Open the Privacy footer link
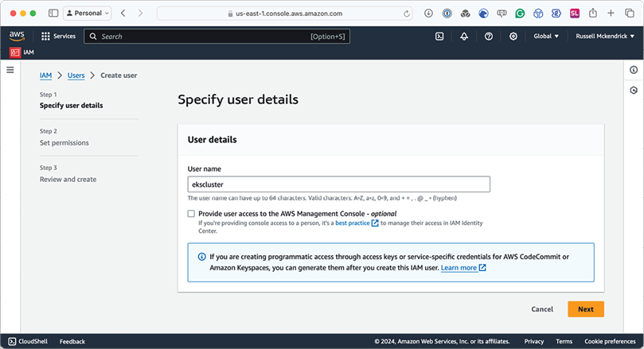The height and width of the screenshot is (349, 644). 533,342
